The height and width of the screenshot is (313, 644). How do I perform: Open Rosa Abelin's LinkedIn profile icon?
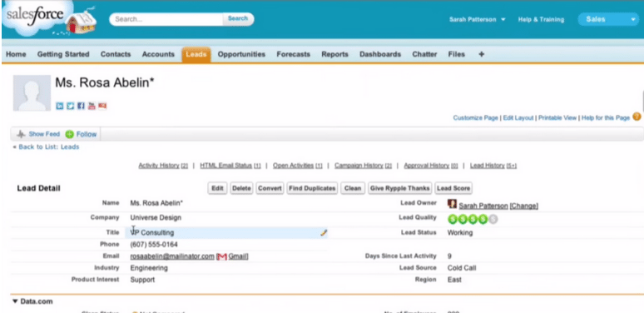point(60,106)
